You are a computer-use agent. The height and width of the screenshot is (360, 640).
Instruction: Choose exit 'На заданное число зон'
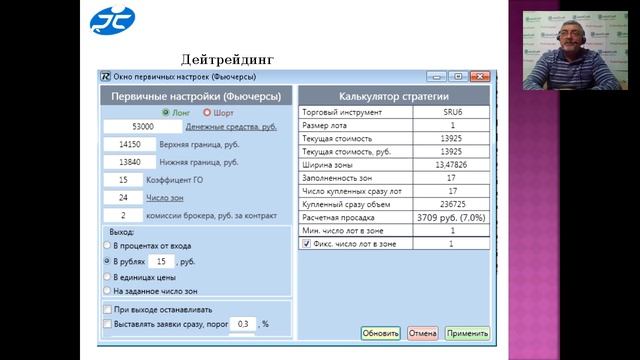tap(107, 291)
